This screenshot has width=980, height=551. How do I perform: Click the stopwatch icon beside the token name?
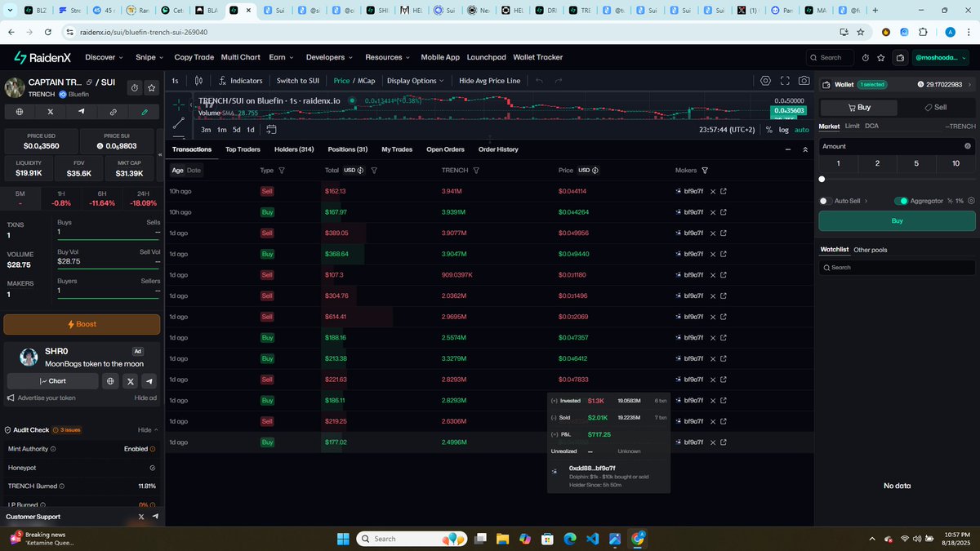[135, 87]
